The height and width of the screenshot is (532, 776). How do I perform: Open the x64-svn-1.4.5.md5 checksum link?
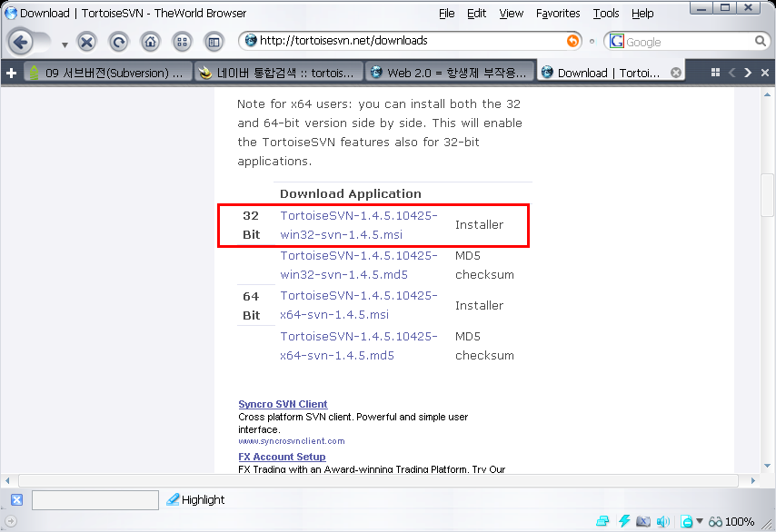coord(359,346)
